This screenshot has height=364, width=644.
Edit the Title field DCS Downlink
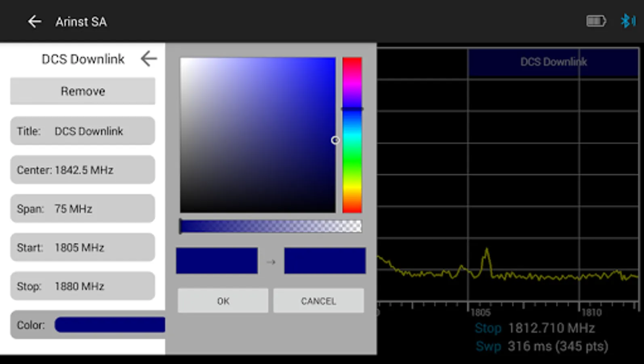[x=82, y=131]
